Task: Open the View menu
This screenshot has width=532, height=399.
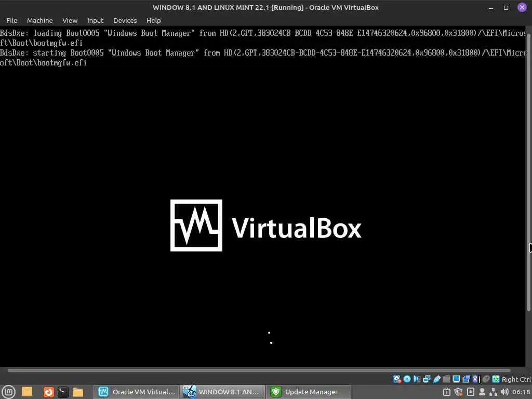Action: [x=70, y=20]
